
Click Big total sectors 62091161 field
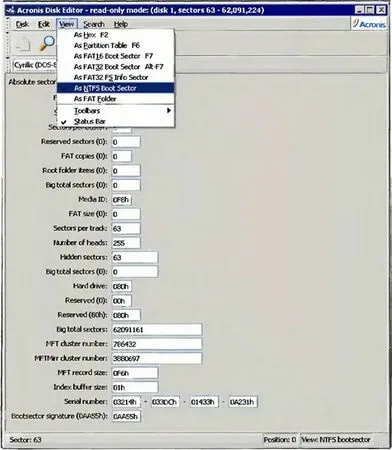click(x=157, y=330)
